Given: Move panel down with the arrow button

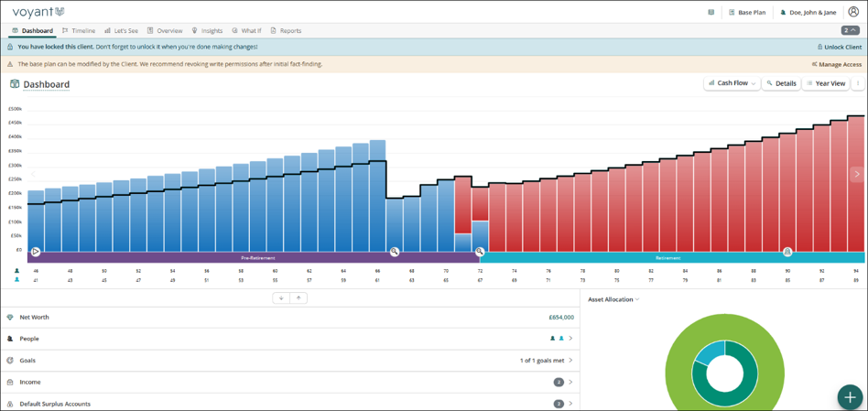Looking at the screenshot, I should [x=281, y=298].
